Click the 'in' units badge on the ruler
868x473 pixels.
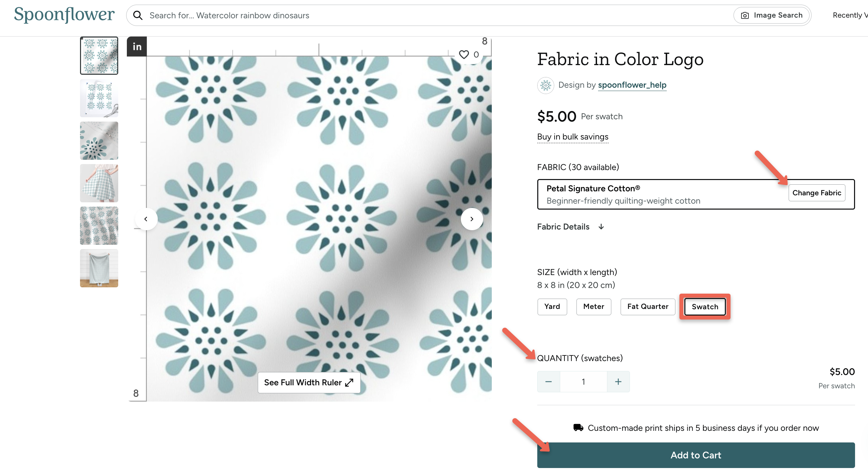(x=137, y=47)
